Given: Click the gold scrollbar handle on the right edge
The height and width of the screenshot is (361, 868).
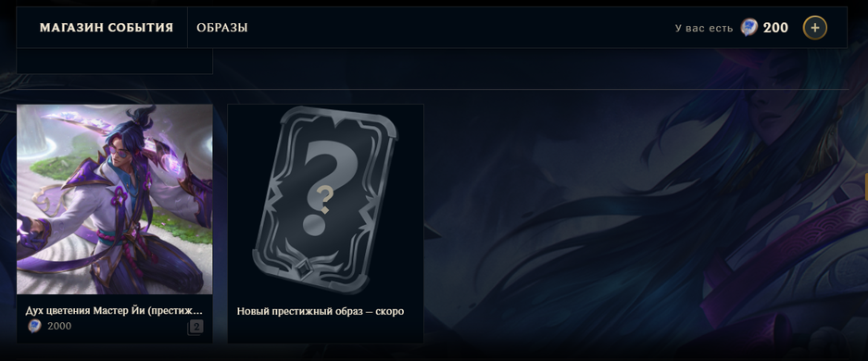Looking at the screenshot, I should pos(866,187).
